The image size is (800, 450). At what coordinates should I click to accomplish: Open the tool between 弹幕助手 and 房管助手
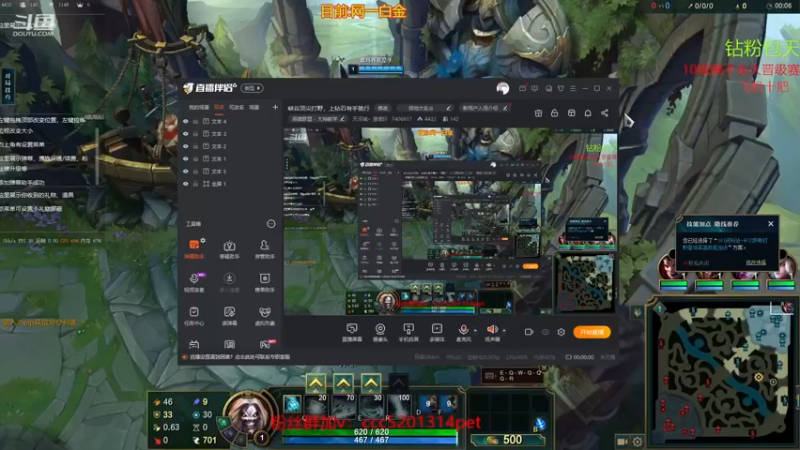229,248
